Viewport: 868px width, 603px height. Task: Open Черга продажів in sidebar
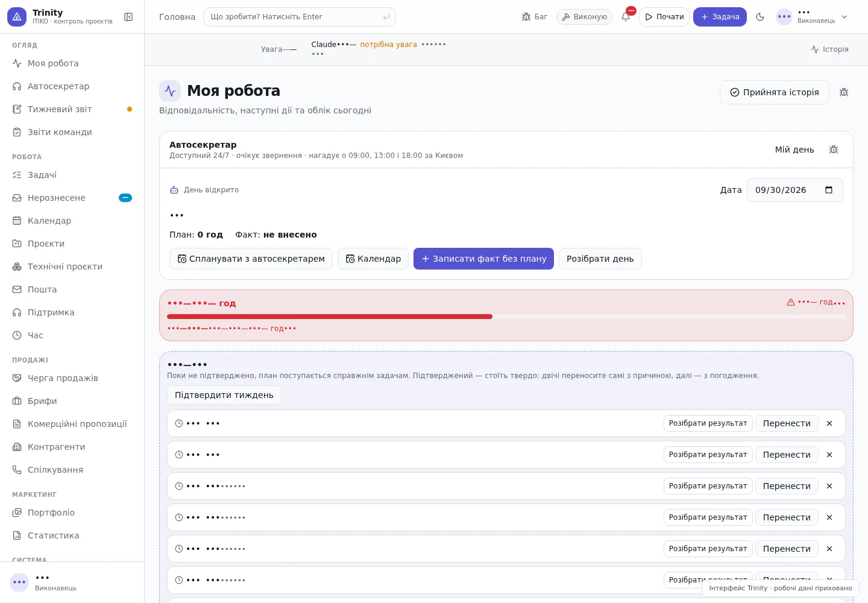(72, 378)
